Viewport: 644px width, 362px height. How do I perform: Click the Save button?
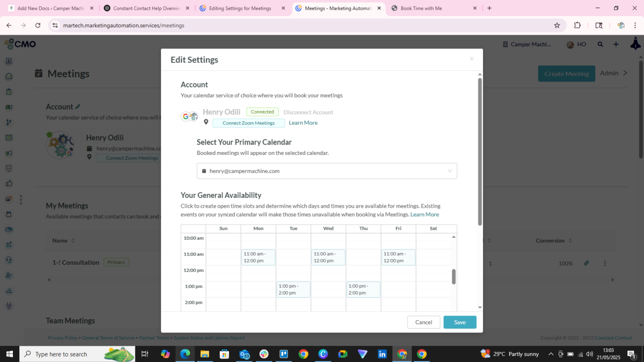click(x=460, y=322)
